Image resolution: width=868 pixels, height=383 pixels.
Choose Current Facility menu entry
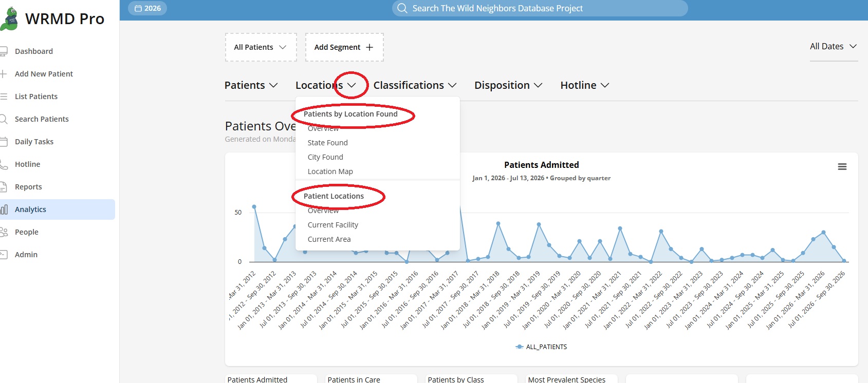point(333,225)
